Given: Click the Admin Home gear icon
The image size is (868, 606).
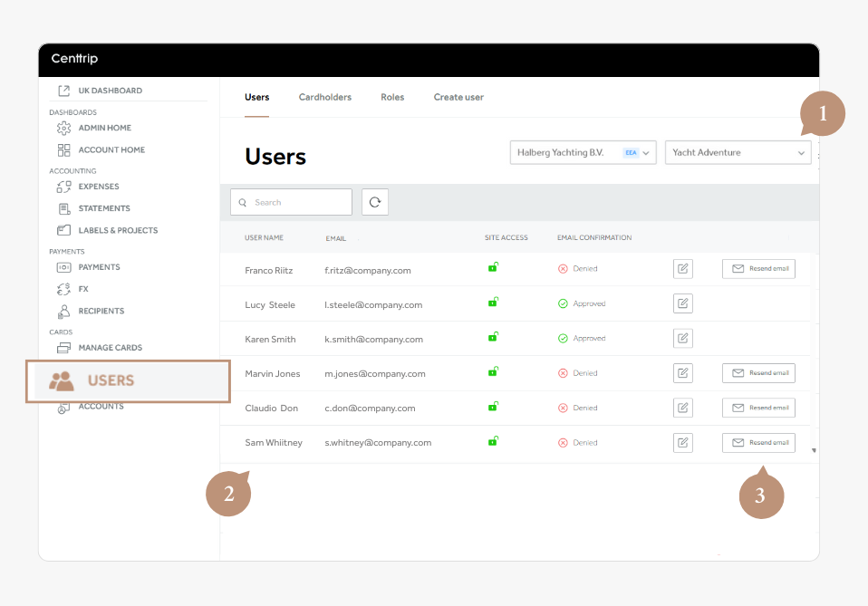Looking at the screenshot, I should click(63, 128).
